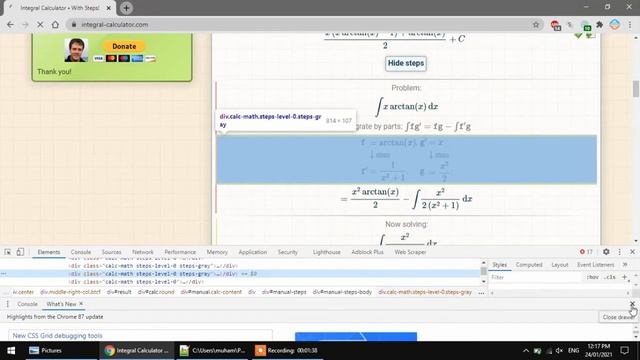Image resolution: width=640 pixels, height=360 pixels.
Task: Open the Windows Start menu
Action: click(x=11, y=351)
